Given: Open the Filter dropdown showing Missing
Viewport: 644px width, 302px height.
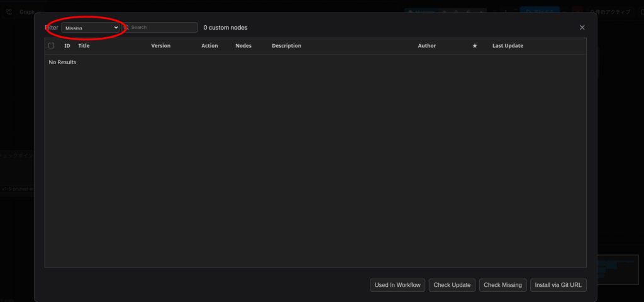Looking at the screenshot, I should [91, 28].
